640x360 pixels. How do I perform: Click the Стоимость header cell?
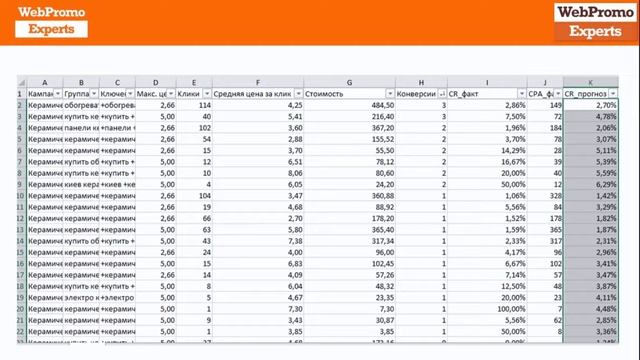click(x=349, y=94)
